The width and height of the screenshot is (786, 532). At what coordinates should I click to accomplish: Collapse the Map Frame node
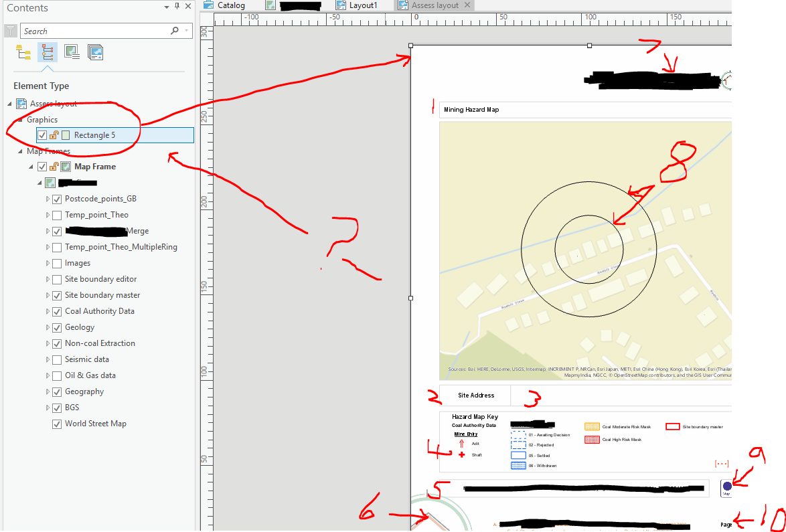click(x=31, y=167)
